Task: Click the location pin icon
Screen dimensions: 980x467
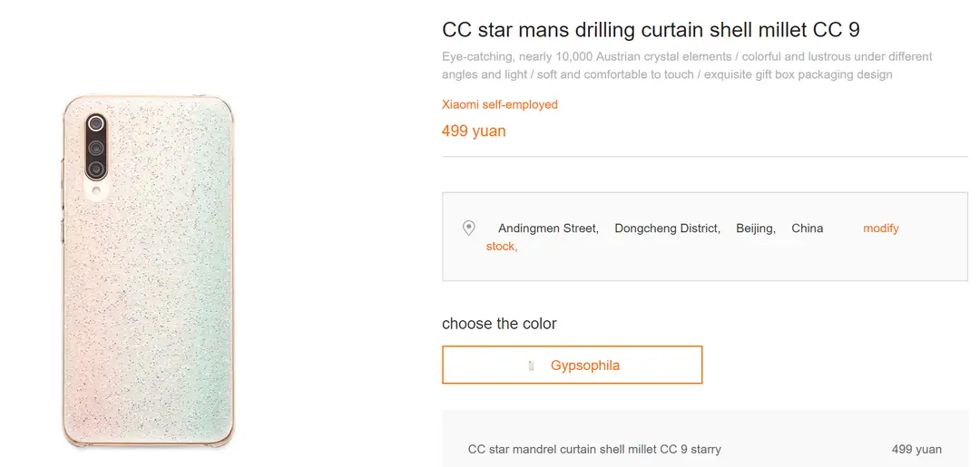Action: (x=469, y=228)
